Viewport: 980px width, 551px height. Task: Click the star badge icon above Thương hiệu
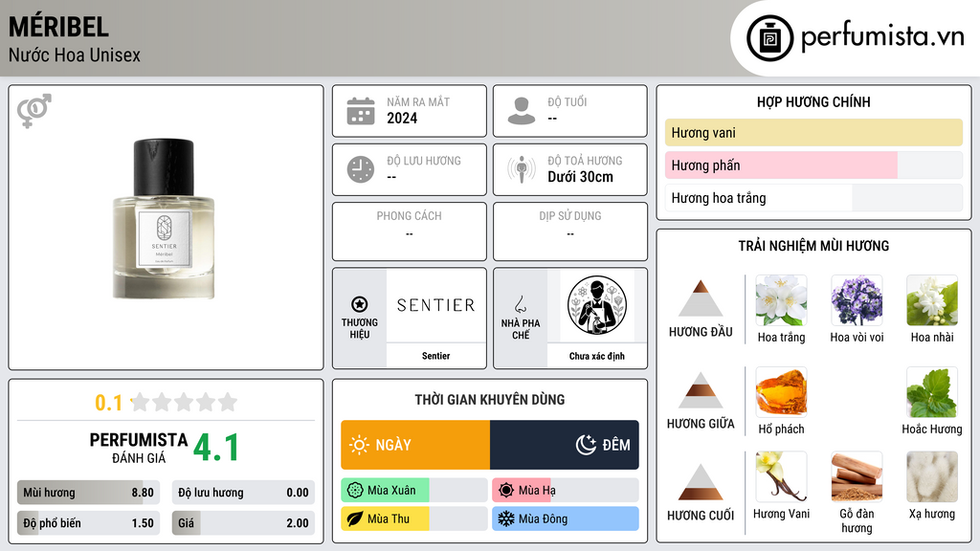click(x=360, y=304)
